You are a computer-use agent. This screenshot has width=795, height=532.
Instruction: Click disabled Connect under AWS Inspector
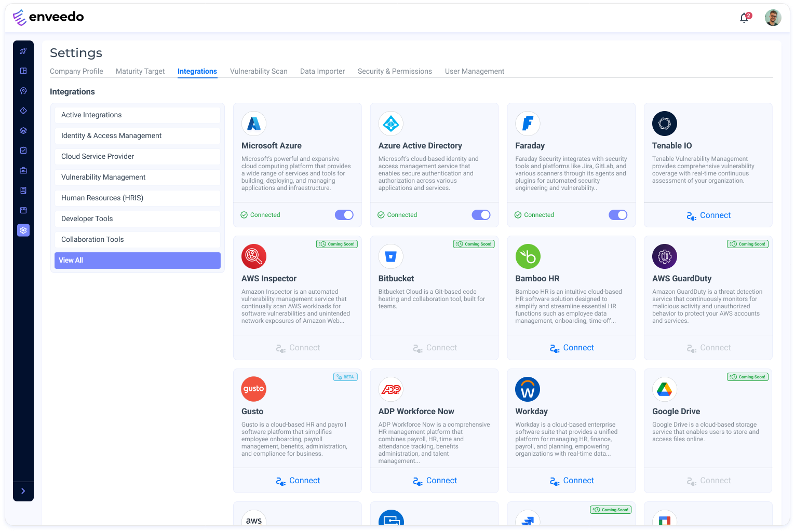pos(298,348)
